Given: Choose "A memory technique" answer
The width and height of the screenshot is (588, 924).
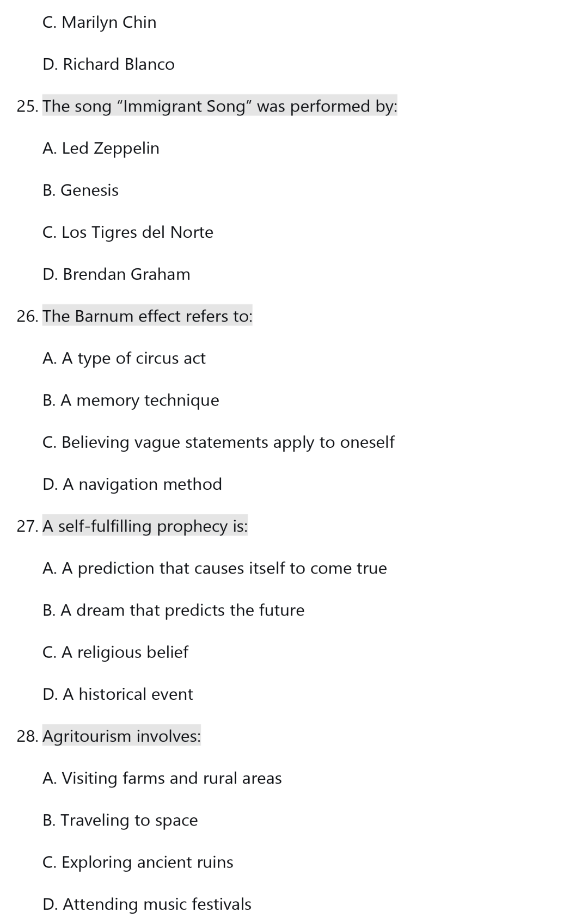Looking at the screenshot, I should coord(131,401).
